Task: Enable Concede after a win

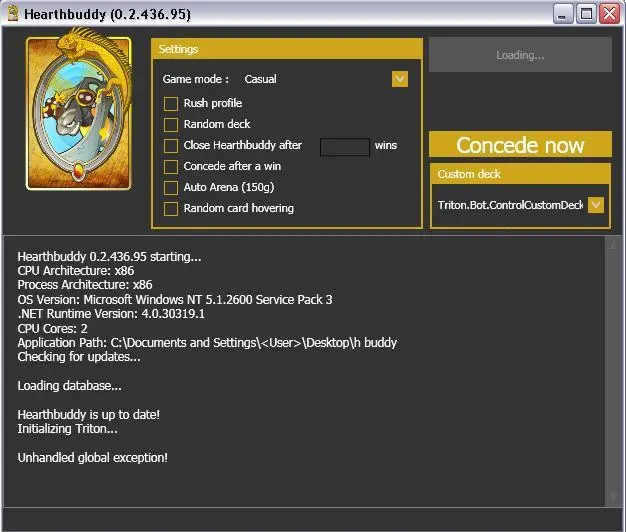Action: pyautogui.click(x=171, y=166)
